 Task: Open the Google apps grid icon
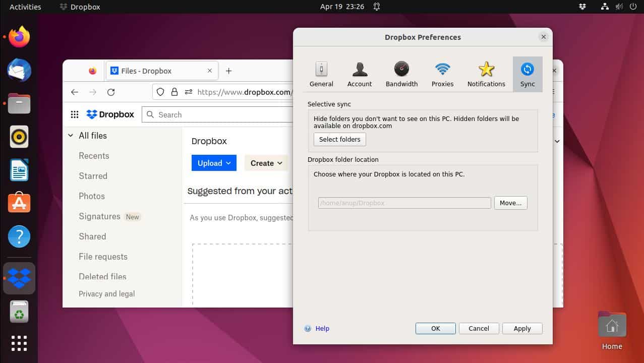(74, 114)
